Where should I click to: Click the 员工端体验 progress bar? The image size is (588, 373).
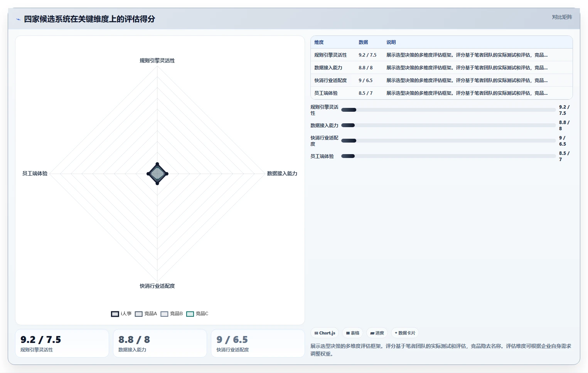click(448, 156)
